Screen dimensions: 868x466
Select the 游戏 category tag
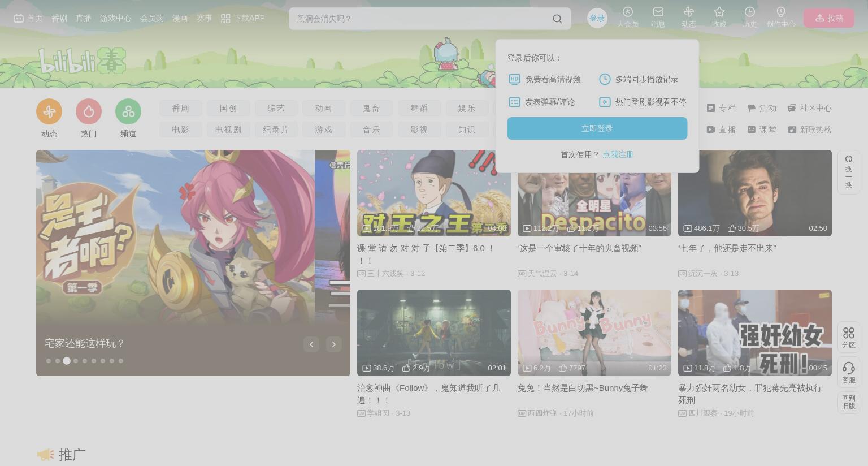tap(324, 130)
